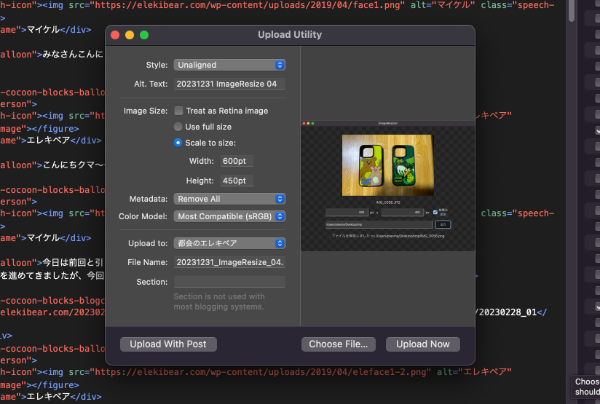Viewport: 600px width, 404px height.
Task: Click the Height field showing 450pt
Action: coord(236,180)
